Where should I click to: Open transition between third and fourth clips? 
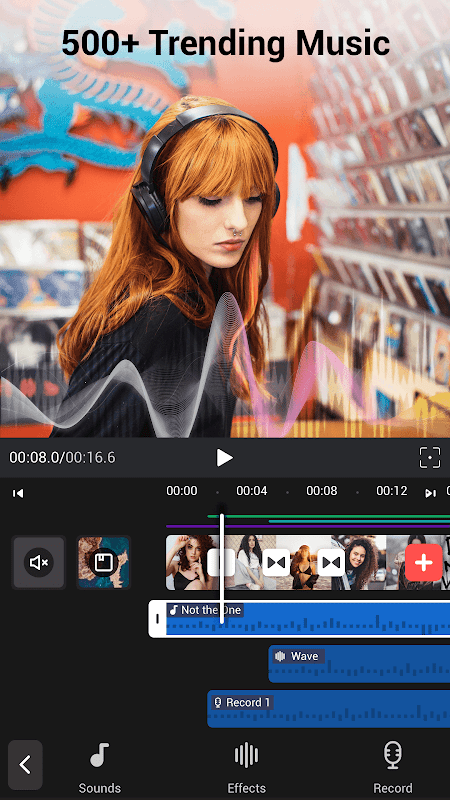(x=331, y=562)
